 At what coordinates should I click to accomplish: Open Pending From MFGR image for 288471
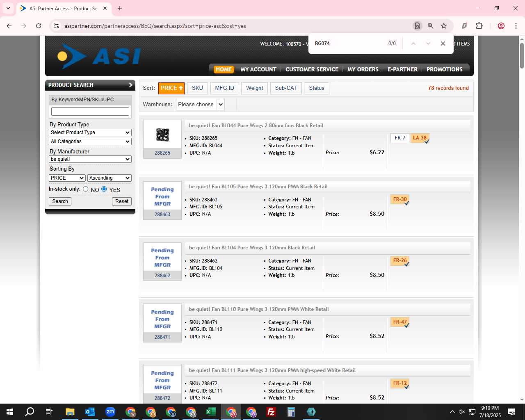[162, 319]
